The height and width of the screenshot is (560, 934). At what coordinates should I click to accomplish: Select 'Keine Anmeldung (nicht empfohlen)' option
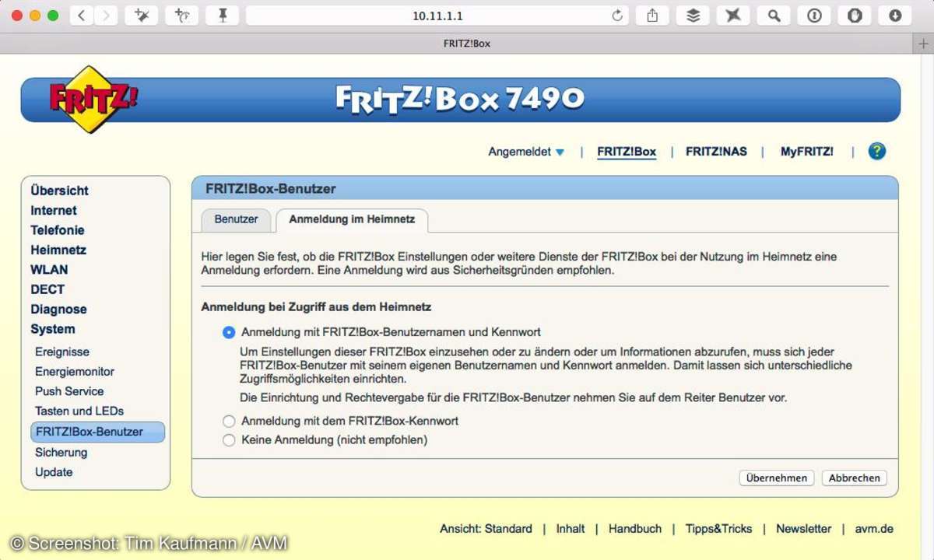pyautogui.click(x=229, y=440)
